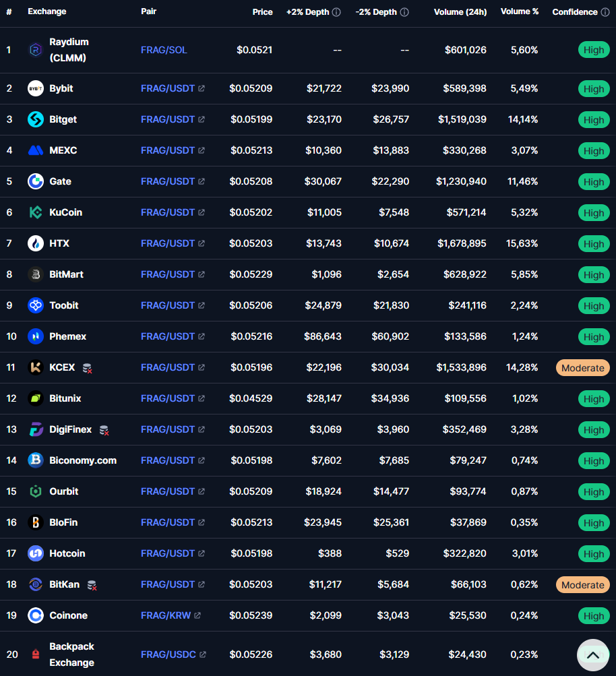616x676 pixels.
Task: Click the High confidence badge for Bybit
Action: click(x=594, y=89)
